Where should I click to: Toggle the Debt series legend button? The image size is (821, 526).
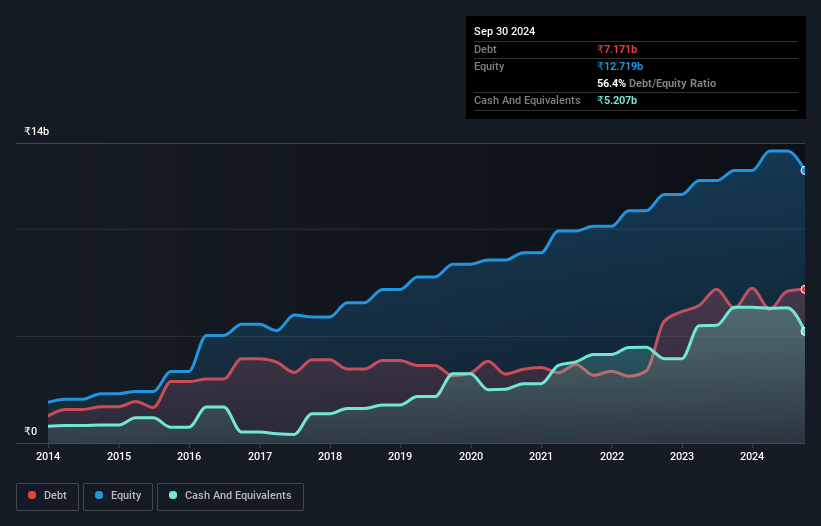click(48, 496)
